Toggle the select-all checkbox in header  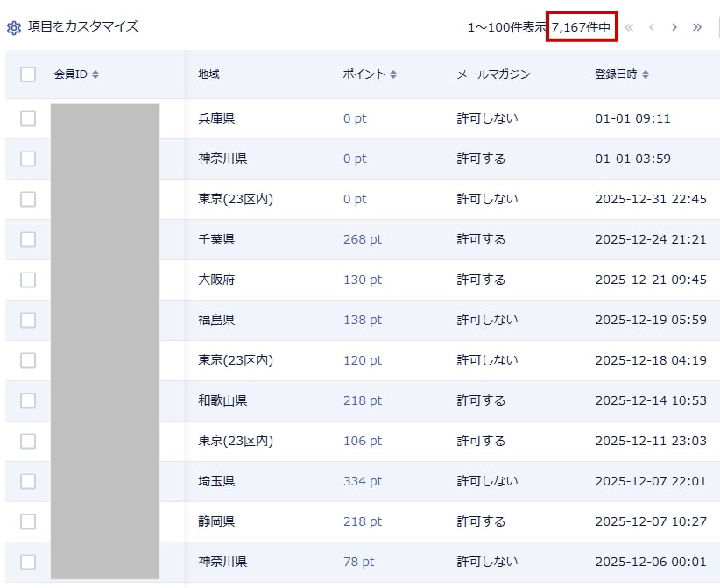28,74
